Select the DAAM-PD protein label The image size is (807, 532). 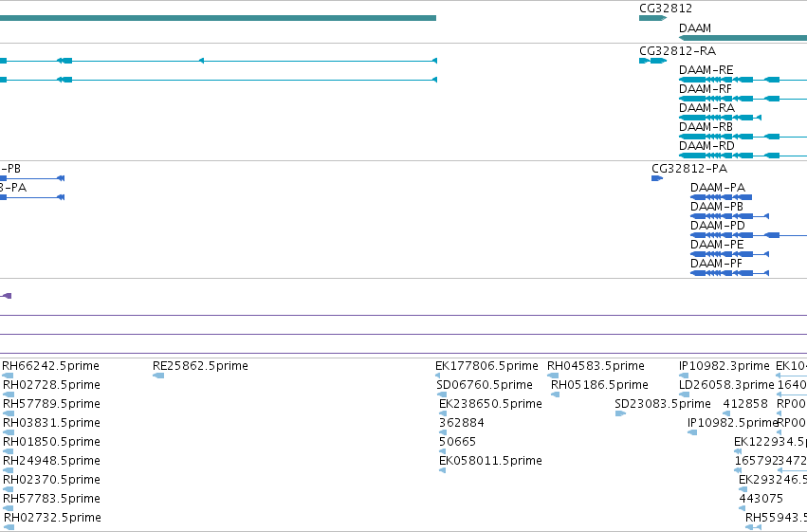pos(718,226)
